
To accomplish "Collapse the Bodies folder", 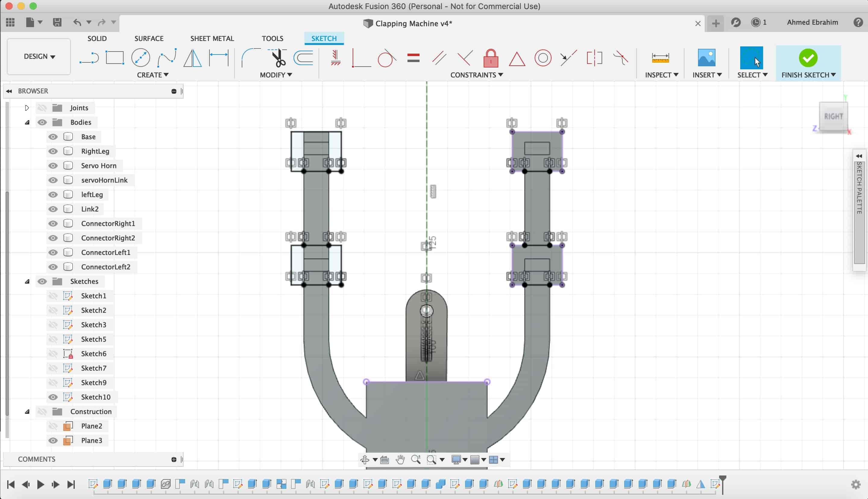I will coord(27,122).
